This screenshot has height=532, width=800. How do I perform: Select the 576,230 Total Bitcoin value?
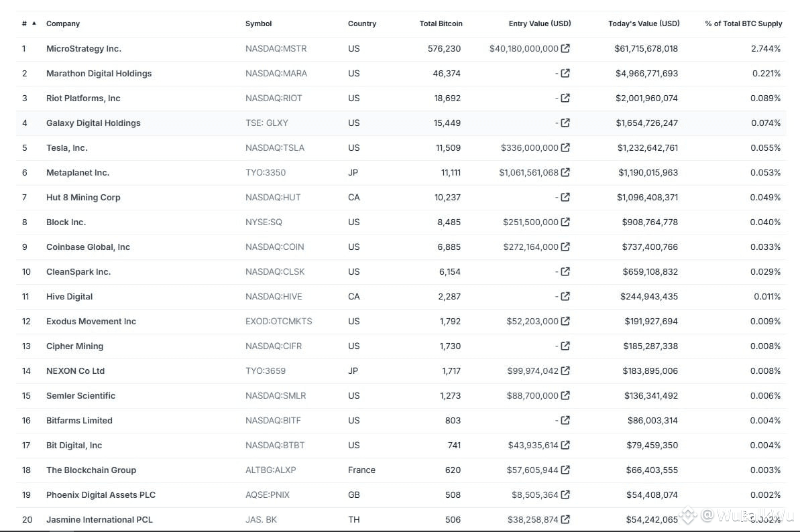point(444,48)
